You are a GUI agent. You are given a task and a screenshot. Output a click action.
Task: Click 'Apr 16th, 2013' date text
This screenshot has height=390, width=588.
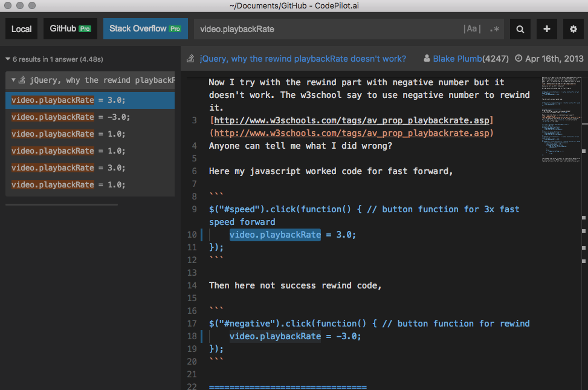point(554,59)
